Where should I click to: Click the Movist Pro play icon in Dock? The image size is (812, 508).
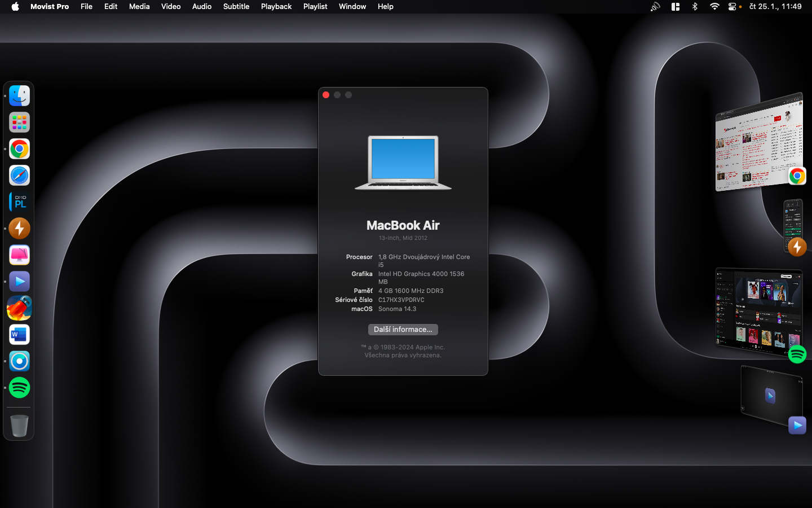(x=19, y=282)
